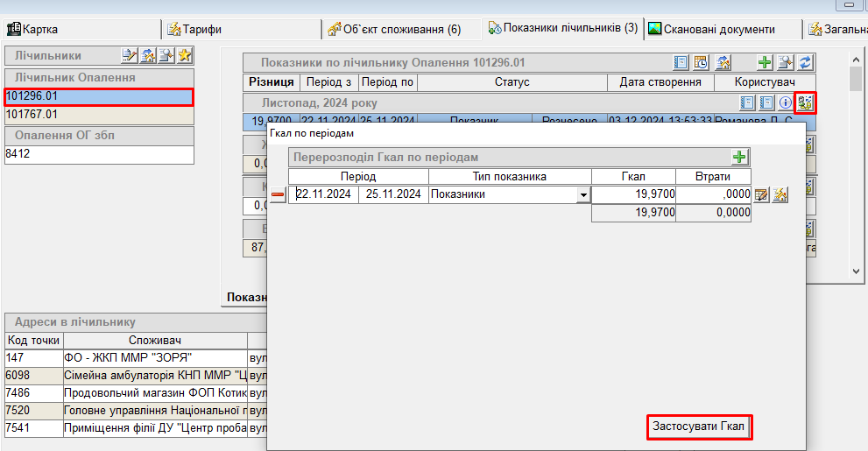Click the edit pencil icon in Лічильники header
Image resolution: width=868 pixels, height=451 pixels.
click(x=130, y=55)
